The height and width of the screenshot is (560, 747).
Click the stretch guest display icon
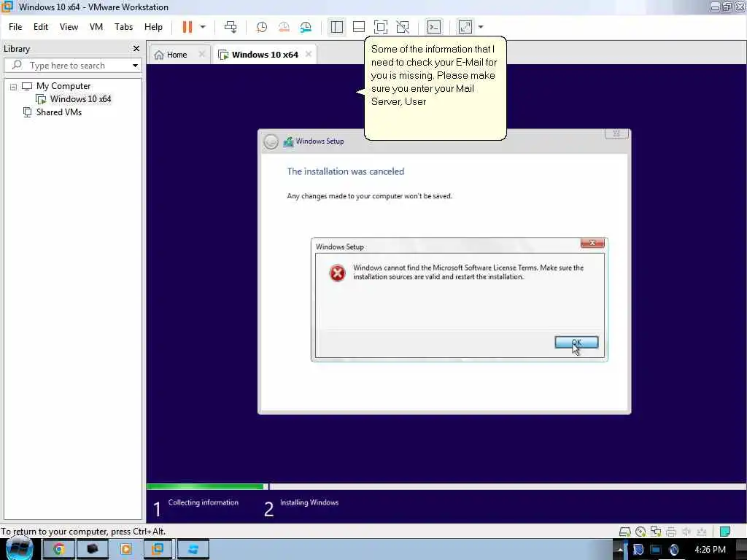coord(465,27)
